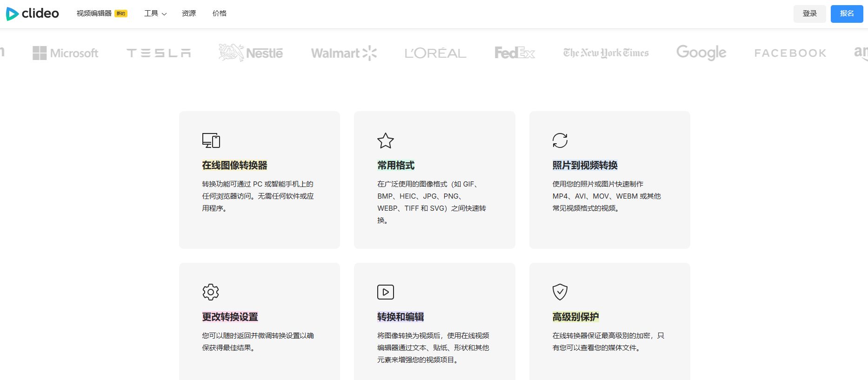Viewport: 868px width, 380px height.
Task: Click the 在线图像转换器 heading
Action: pyautogui.click(x=234, y=166)
